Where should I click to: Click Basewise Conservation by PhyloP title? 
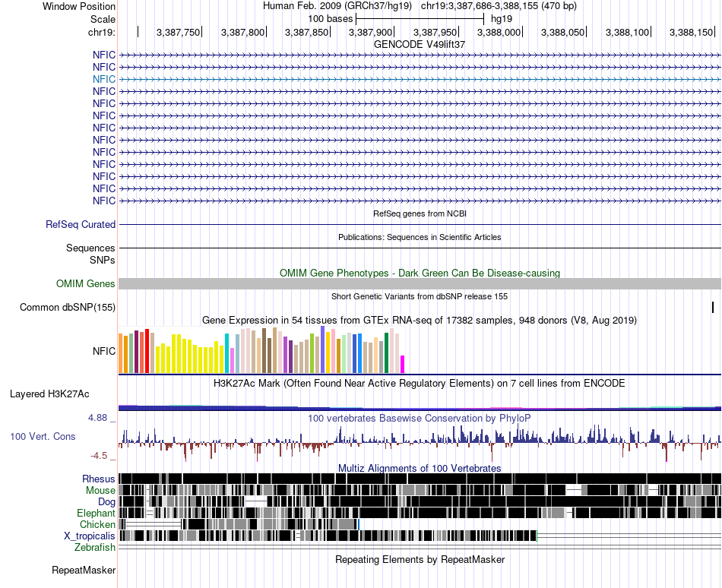(420, 418)
